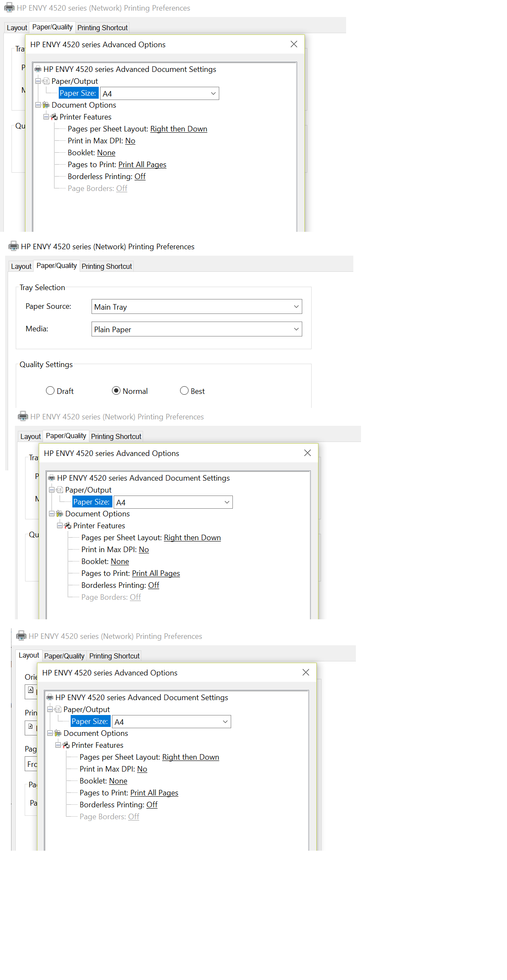Click the Document Options icon over the selected Layout tab

pos(58,733)
